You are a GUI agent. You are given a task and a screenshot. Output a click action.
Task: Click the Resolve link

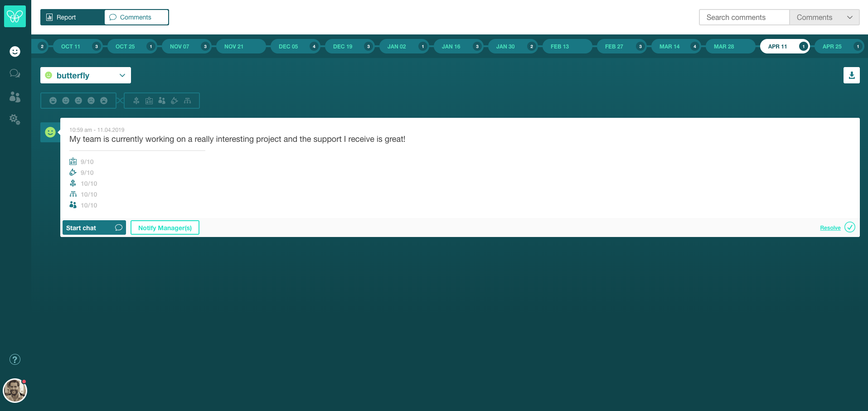coord(830,228)
